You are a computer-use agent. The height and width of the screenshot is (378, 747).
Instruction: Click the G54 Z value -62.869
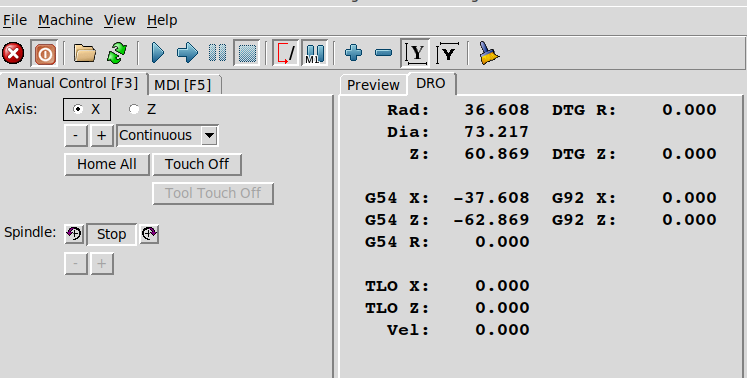point(492,220)
